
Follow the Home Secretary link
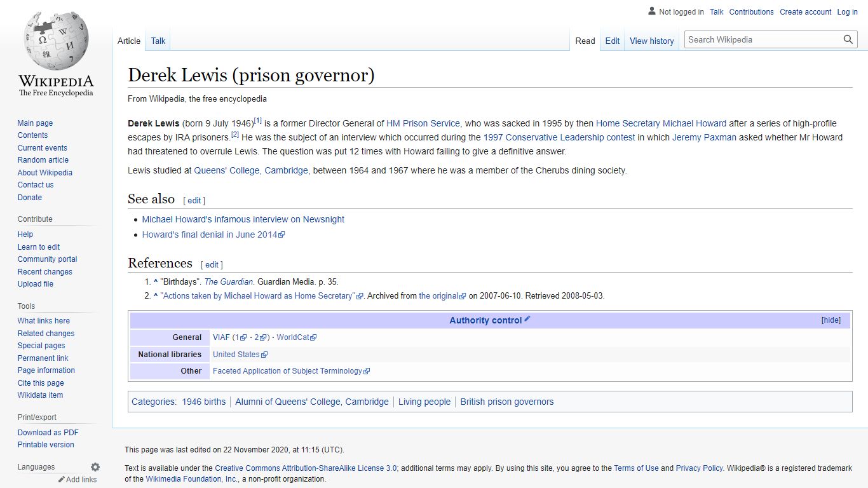pos(628,123)
